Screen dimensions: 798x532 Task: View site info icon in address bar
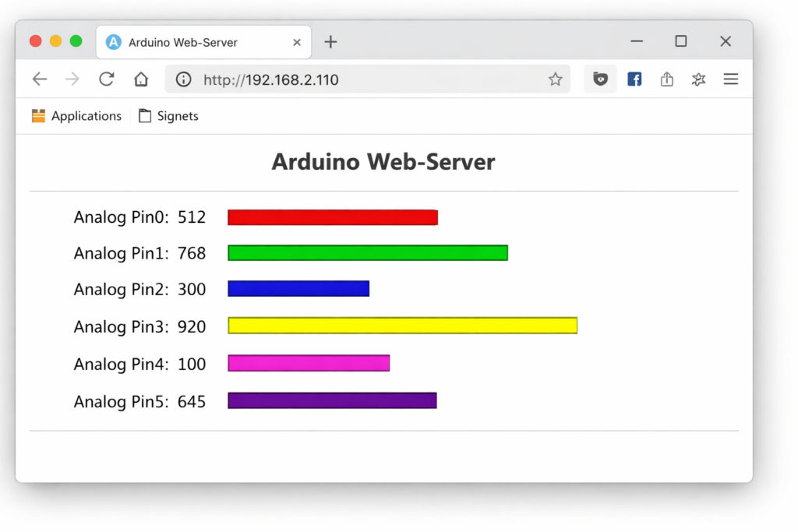183,79
